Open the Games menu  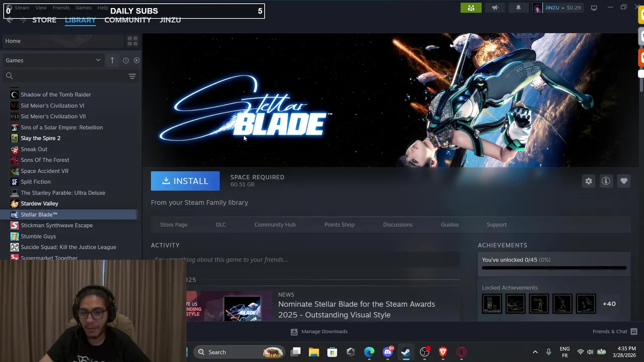(83, 8)
